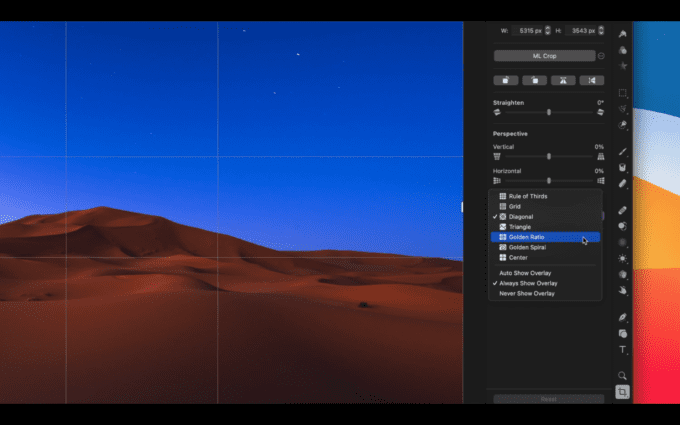Viewport: 680px width, 425px height.
Task: Click the width value stepper arrows
Action: pos(547,32)
